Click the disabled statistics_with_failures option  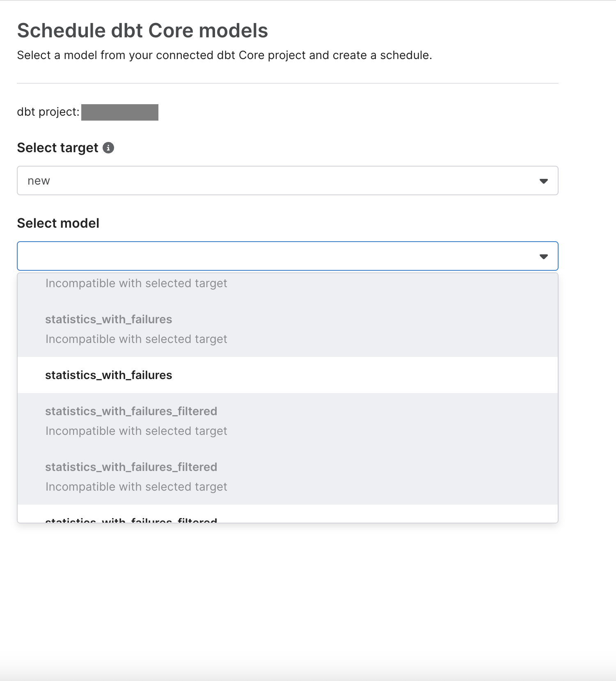click(287, 329)
